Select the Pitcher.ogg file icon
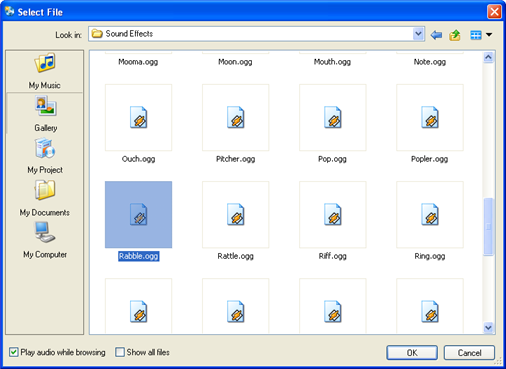Screen dimensions: 506x369 pyautogui.click(x=236, y=117)
